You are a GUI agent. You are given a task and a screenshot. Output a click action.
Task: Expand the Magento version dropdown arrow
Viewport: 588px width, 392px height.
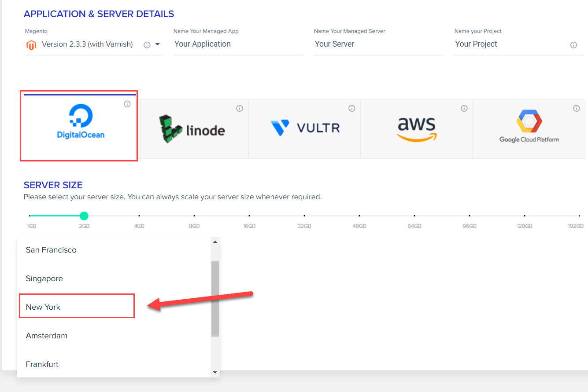(x=158, y=44)
